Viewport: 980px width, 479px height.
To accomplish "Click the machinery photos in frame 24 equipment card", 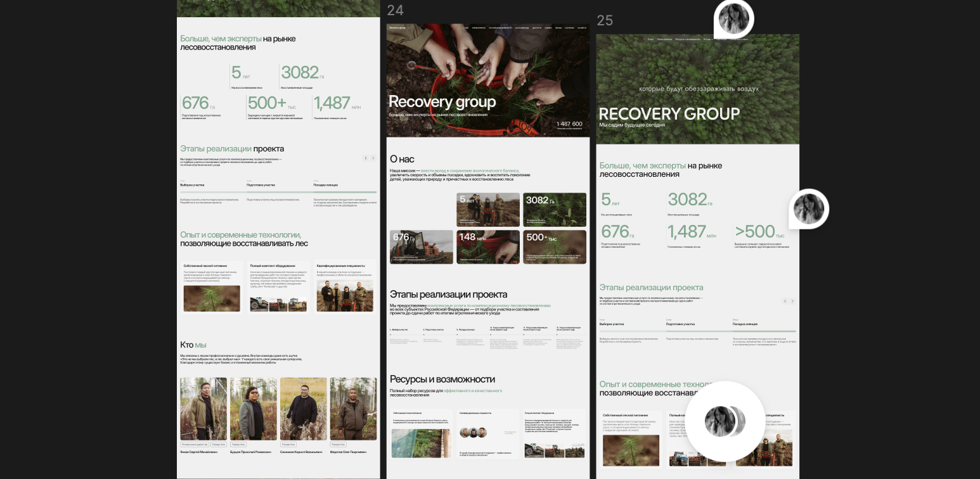I will pos(555,450).
